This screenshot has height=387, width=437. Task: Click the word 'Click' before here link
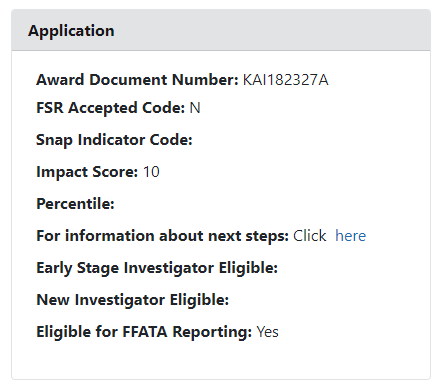pos(310,236)
